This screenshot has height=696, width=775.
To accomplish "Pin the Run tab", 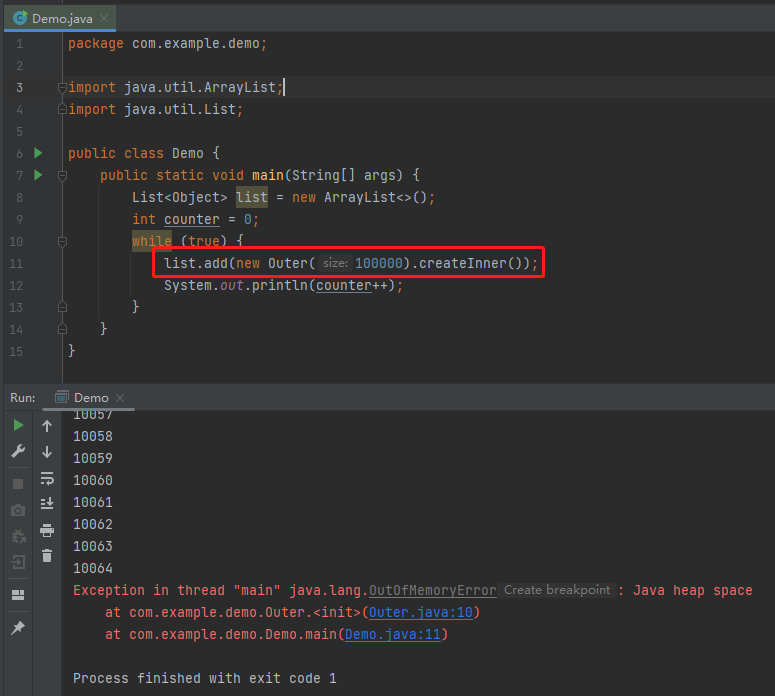I will tap(18, 628).
